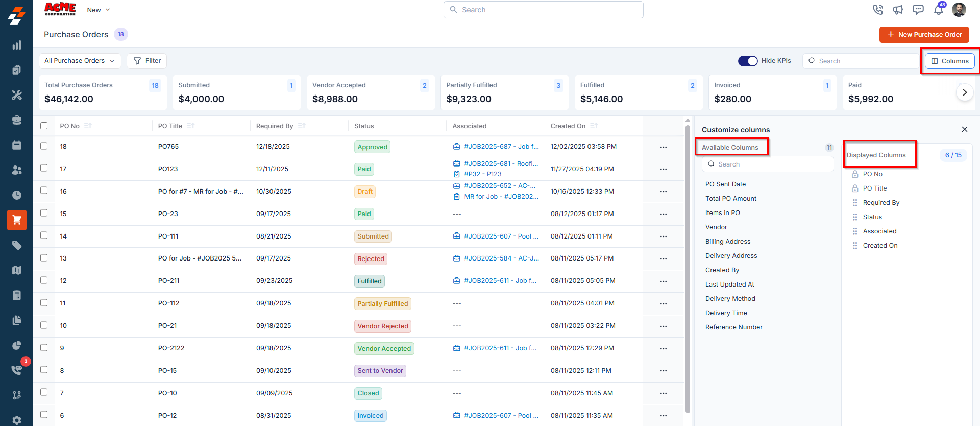Open the map icon in sidebar
This screenshot has height=426, width=980.
pyautogui.click(x=17, y=270)
